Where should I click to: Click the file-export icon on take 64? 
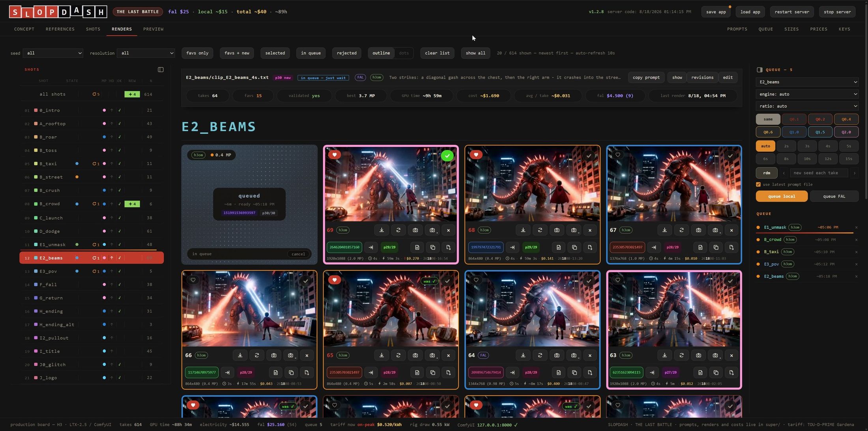[x=590, y=373]
